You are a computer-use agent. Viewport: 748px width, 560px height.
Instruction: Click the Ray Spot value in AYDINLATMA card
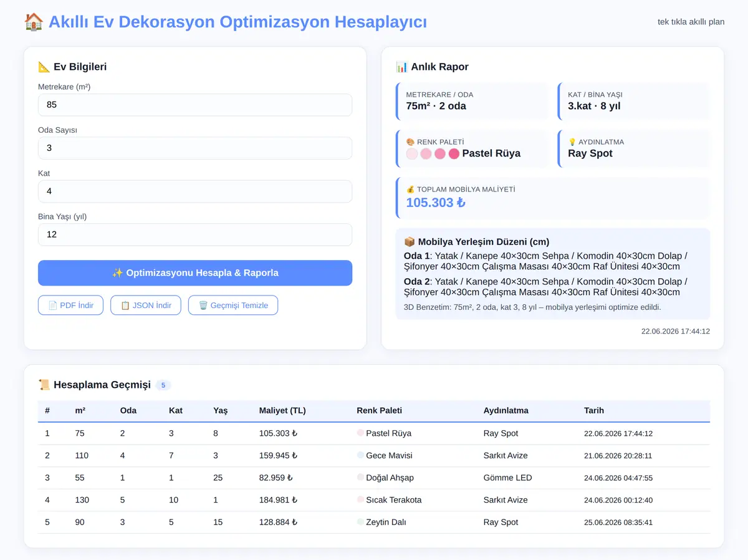pyautogui.click(x=590, y=153)
